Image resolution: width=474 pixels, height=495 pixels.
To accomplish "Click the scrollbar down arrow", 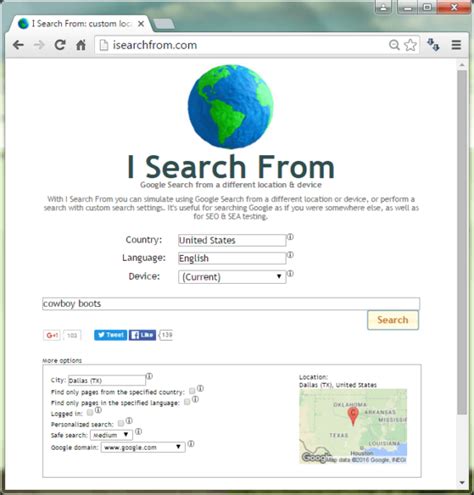I will (462, 482).
